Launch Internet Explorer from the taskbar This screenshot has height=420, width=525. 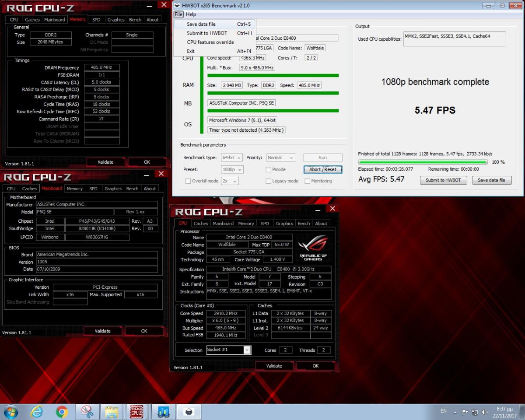(x=37, y=412)
